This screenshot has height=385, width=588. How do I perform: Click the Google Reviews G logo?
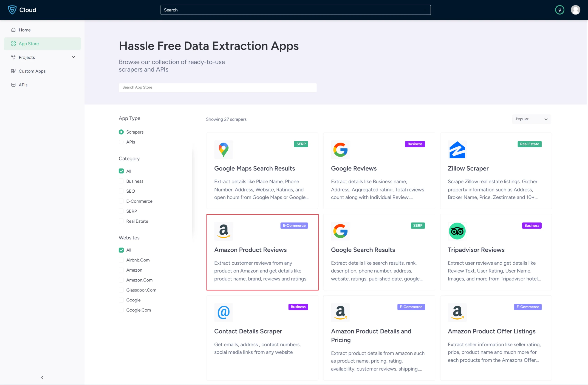(x=340, y=150)
